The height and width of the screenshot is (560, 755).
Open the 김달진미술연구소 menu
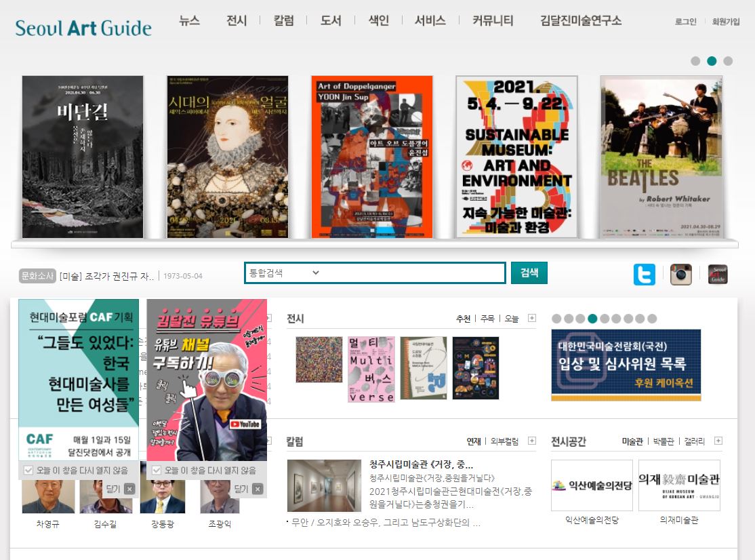[x=581, y=20]
